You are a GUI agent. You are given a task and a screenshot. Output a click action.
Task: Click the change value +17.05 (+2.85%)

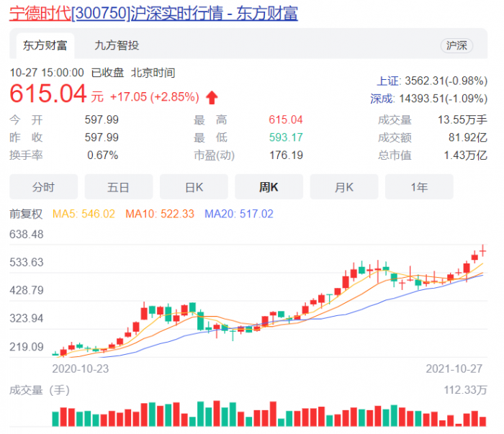click(155, 96)
